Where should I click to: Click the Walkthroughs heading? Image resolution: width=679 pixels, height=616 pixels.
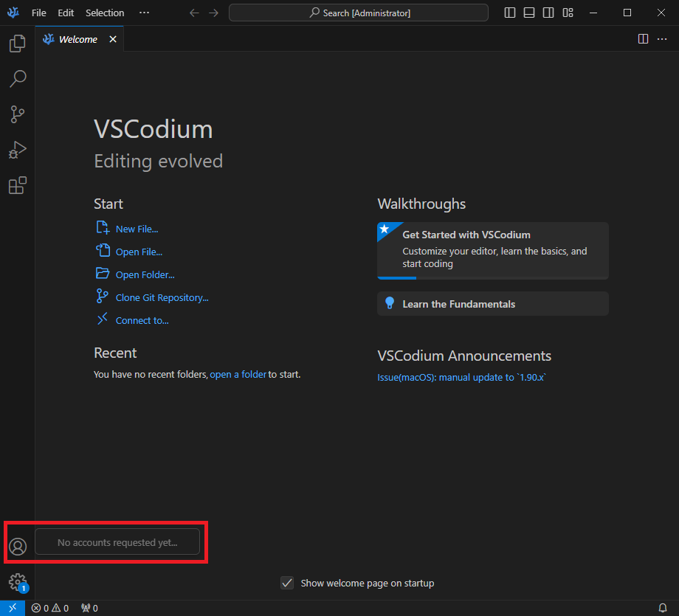tap(421, 204)
